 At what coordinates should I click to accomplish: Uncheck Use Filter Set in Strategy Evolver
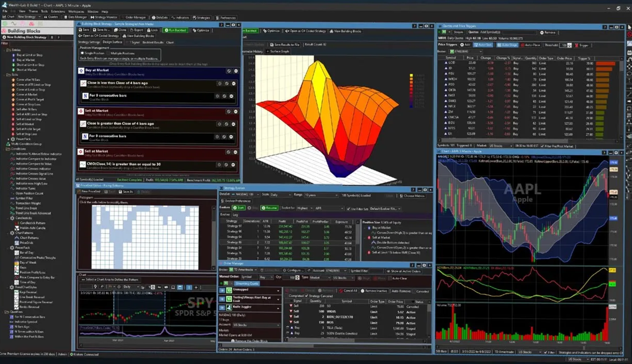[x=349, y=208]
